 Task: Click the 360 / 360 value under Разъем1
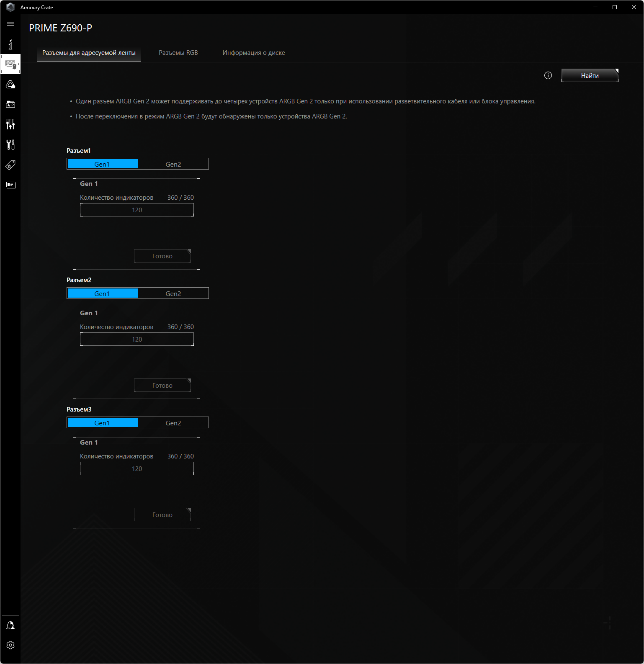point(180,198)
